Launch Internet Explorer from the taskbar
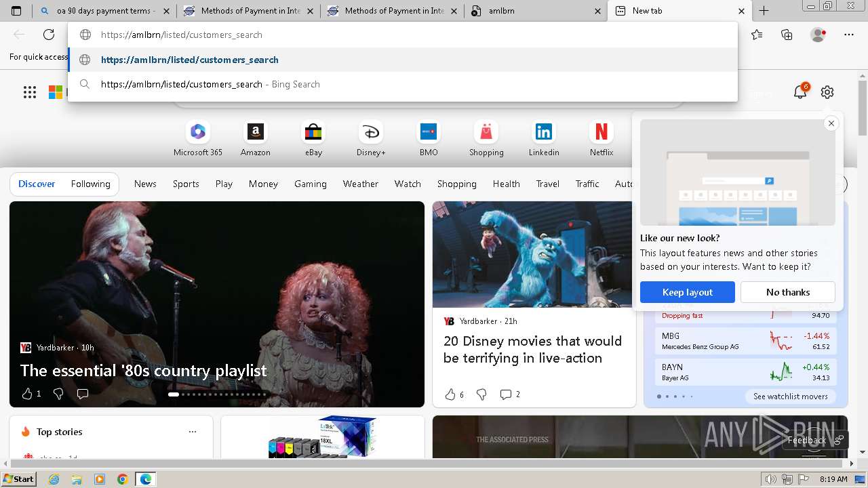The width and height of the screenshot is (868, 488). pyautogui.click(x=54, y=479)
